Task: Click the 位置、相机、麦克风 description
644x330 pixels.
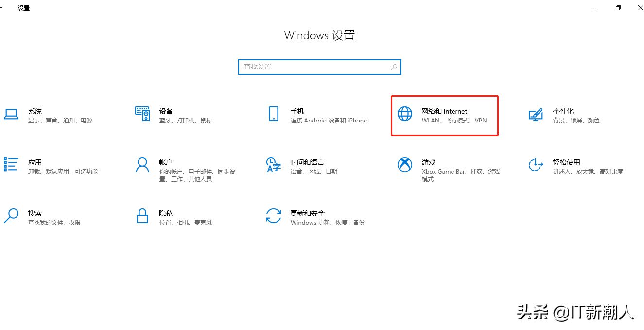Action: [x=186, y=223]
